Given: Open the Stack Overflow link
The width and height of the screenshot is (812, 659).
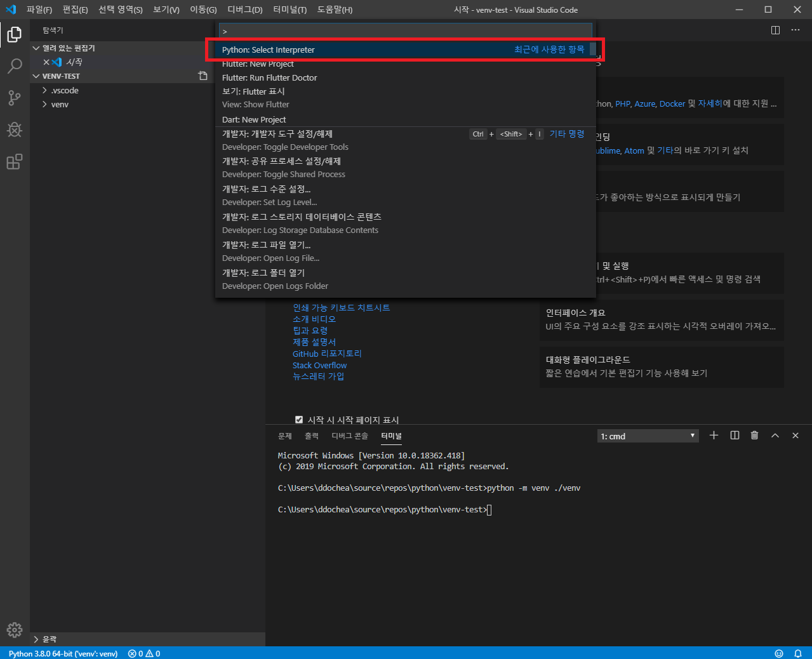Looking at the screenshot, I should [320, 365].
